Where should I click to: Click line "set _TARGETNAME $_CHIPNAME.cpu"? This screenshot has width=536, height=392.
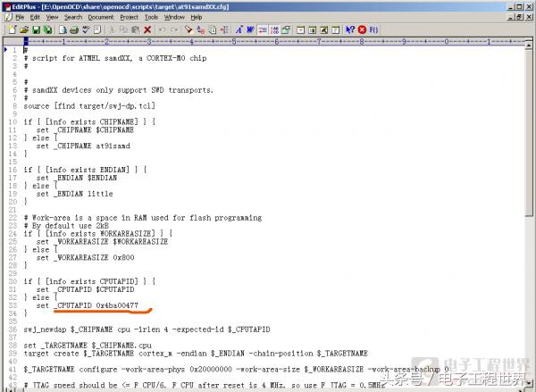click(88, 346)
